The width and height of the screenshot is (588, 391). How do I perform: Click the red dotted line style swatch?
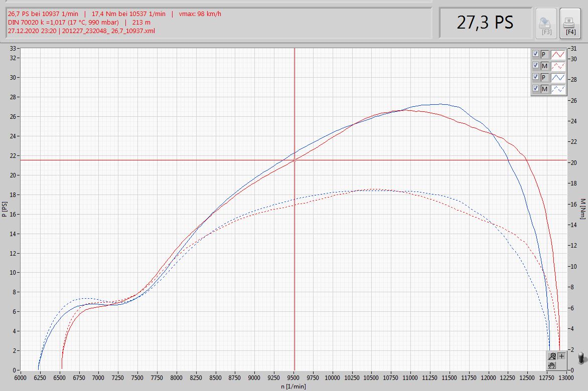[558, 65]
